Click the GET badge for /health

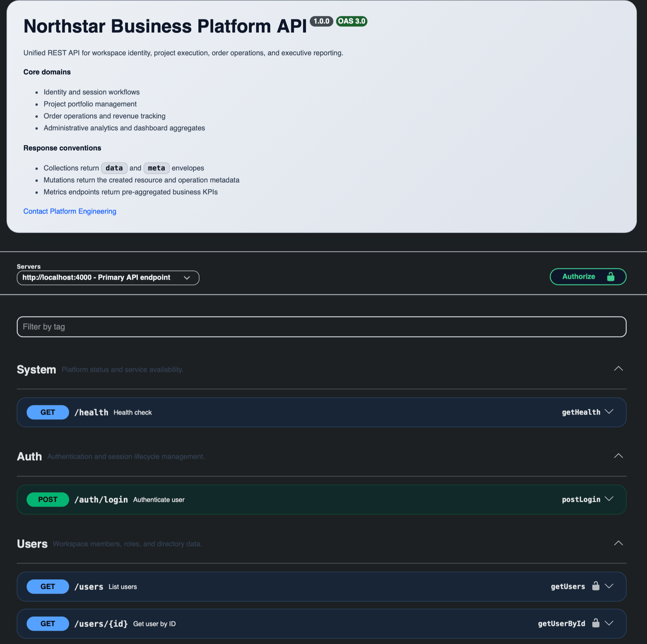[48, 412]
